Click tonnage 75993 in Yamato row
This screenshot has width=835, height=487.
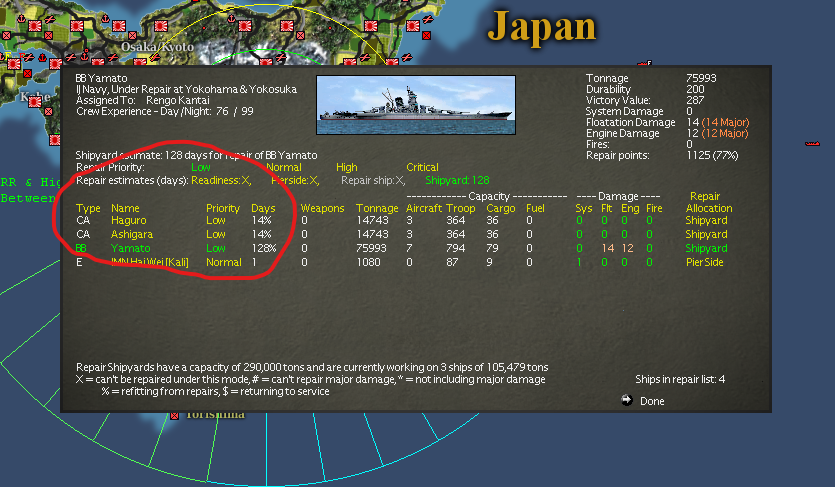[372, 248]
